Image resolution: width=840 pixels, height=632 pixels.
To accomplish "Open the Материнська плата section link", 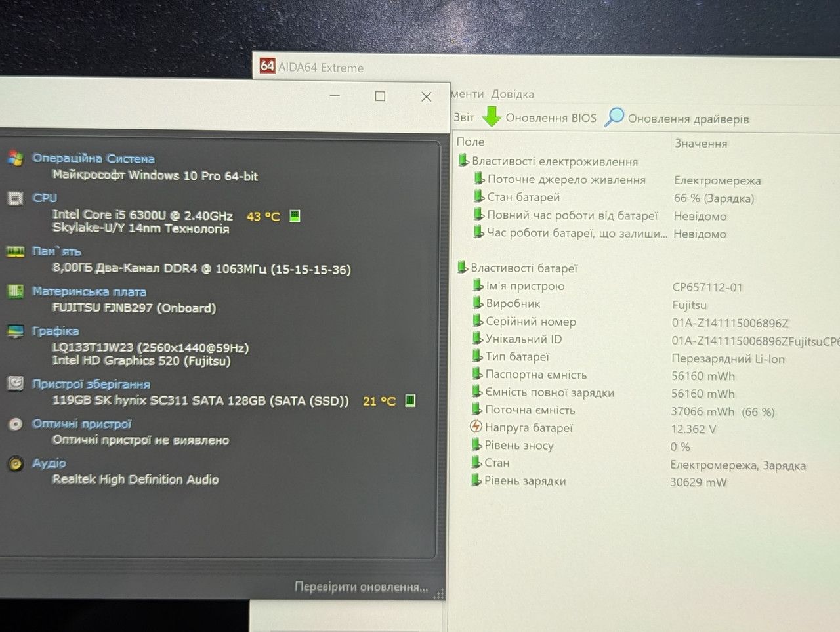I will click(x=89, y=291).
